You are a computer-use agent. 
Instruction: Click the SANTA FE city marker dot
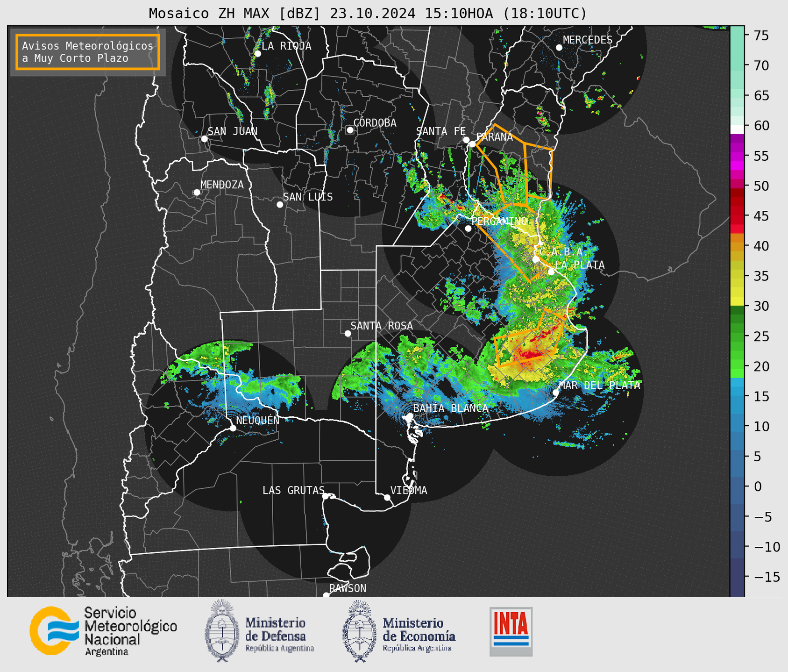click(x=466, y=140)
